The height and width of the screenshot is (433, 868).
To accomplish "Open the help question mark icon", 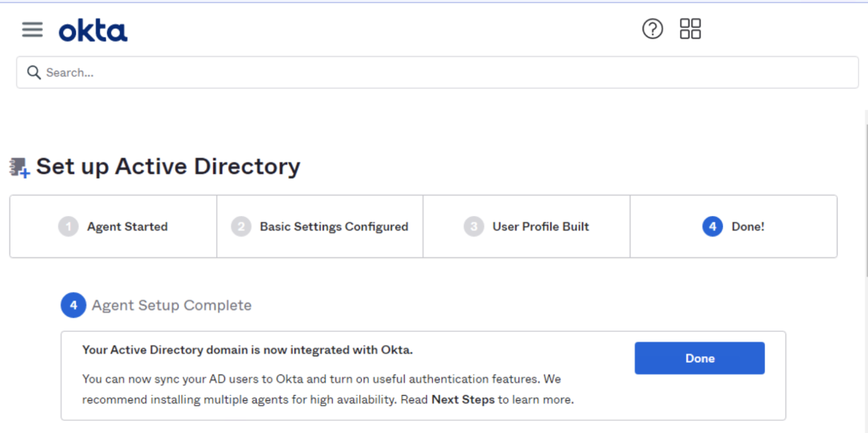I will tap(652, 29).
